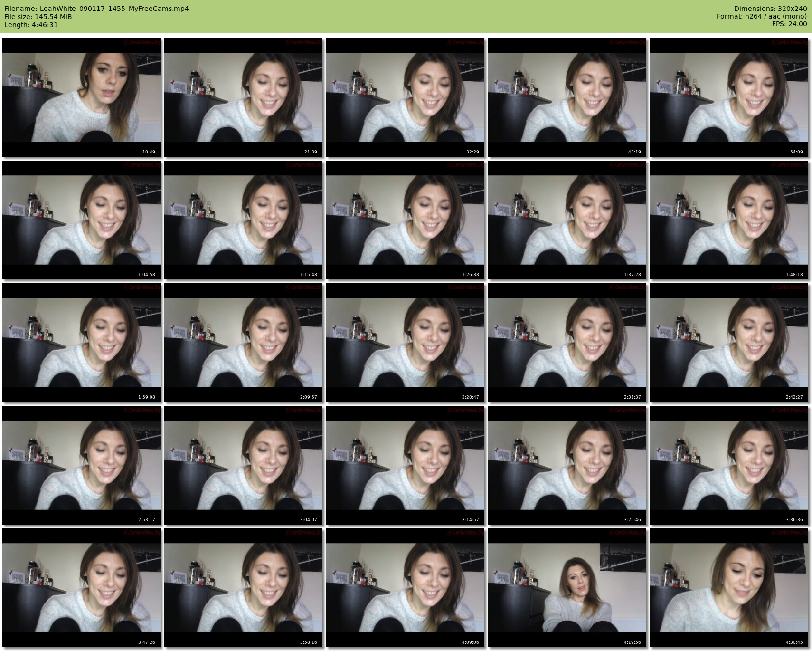Select the thumbnail timestamped 2:53:17

(x=82, y=465)
